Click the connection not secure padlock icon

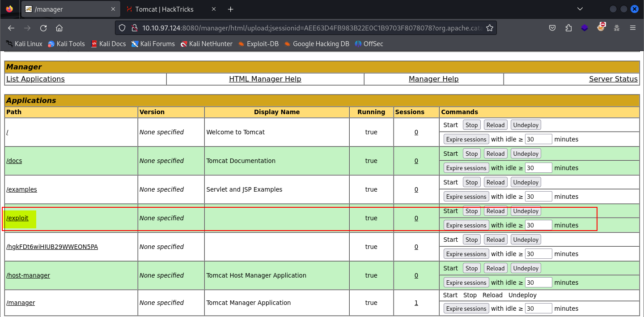(134, 28)
